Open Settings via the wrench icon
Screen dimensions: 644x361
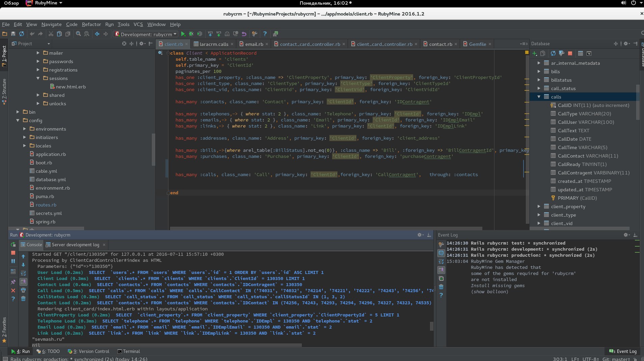point(254,34)
